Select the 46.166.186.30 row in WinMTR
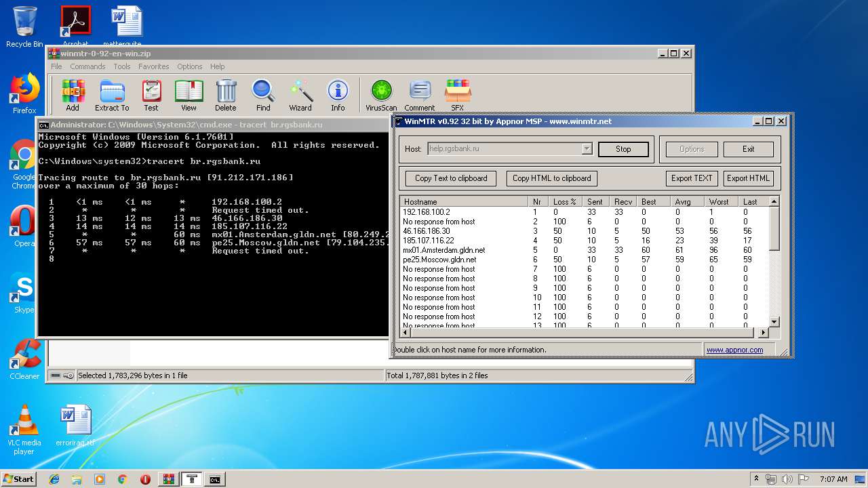 [x=584, y=231]
